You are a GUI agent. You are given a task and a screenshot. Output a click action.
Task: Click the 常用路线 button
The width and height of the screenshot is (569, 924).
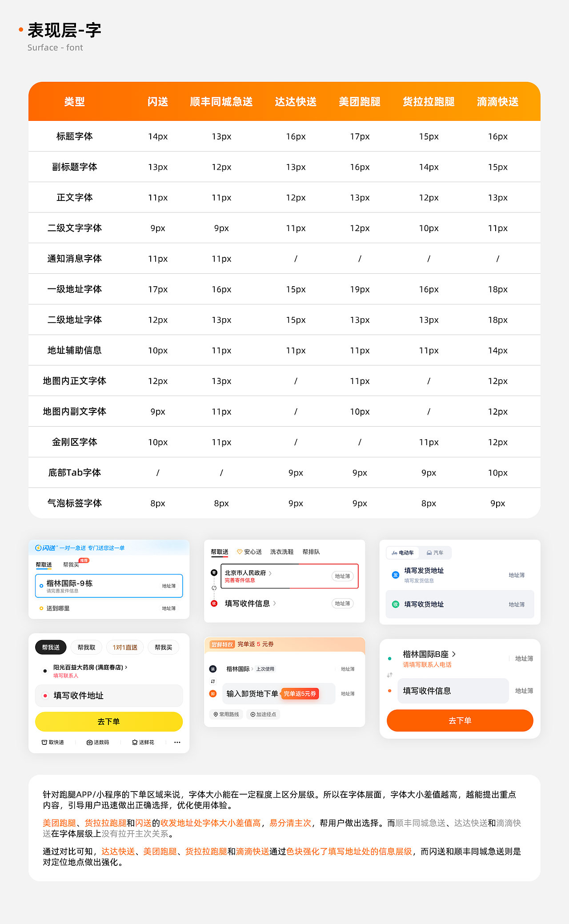pos(226,715)
